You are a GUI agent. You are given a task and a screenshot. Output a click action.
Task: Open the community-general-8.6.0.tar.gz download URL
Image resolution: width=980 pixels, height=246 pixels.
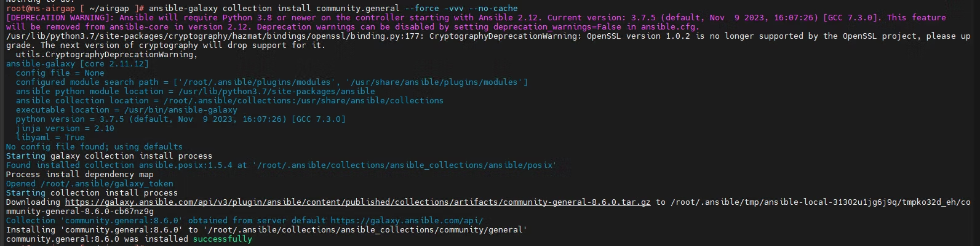click(x=357, y=202)
